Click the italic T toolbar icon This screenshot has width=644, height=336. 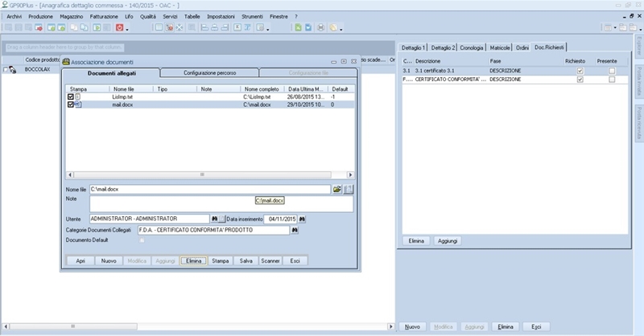point(248,27)
